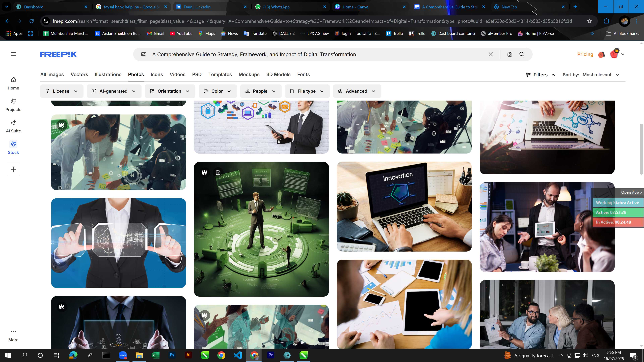Switch to Home - Canva browser tab

[x=370, y=7]
